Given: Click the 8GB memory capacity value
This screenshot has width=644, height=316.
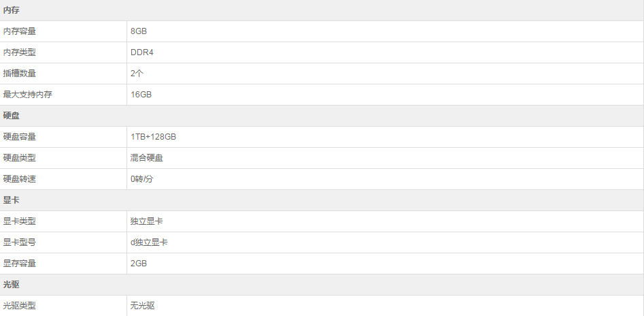Looking at the screenshot, I should click(x=139, y=31).
